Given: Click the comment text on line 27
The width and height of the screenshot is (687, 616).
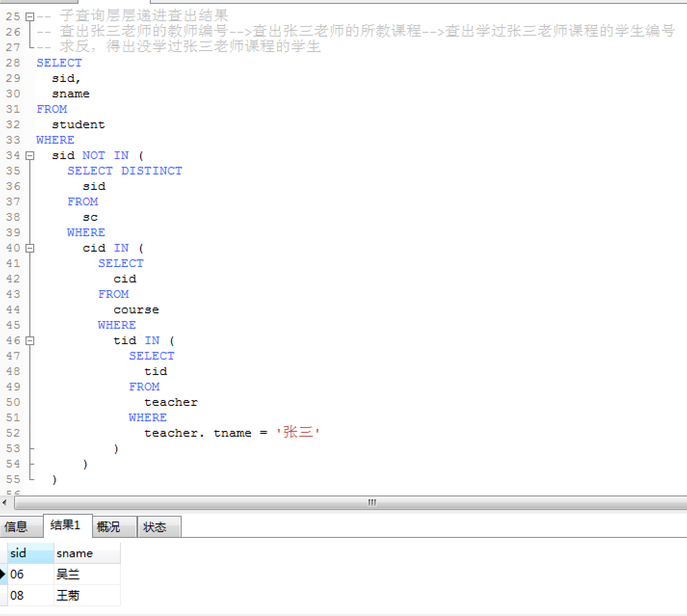Looking at the screenshot, I should click(179, 47).
